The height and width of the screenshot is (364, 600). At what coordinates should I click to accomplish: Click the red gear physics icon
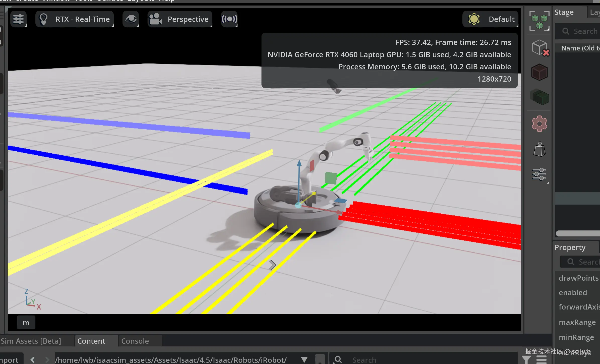click(539, 124)
